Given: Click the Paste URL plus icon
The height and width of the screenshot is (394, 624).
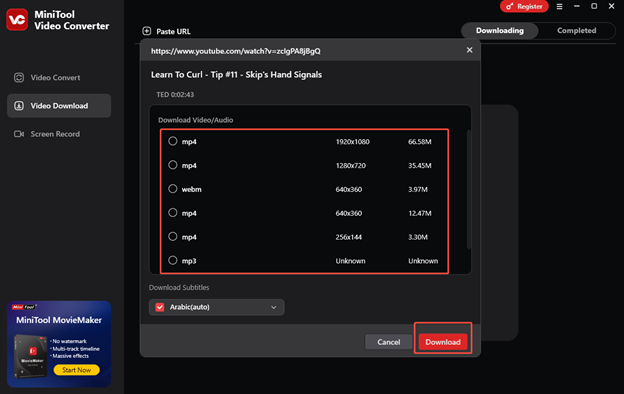Looking at the screenshot, I should [x=146, y=31].
